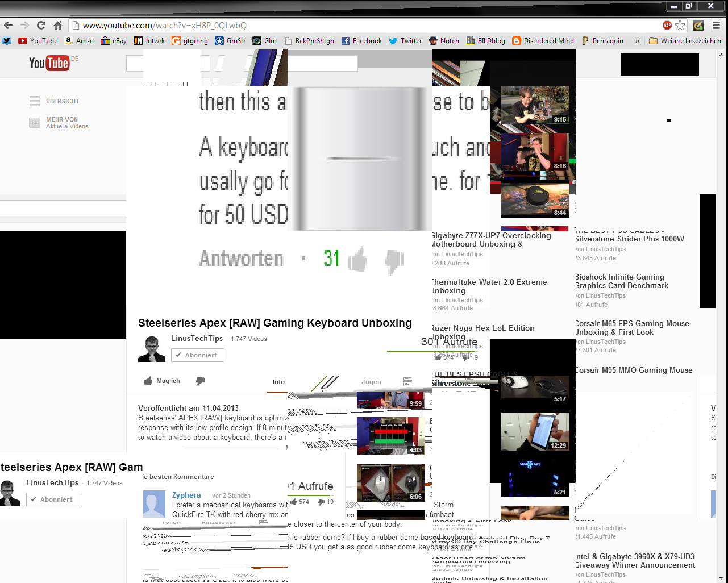Open the GmStr bookmark
The image size is (728, 583).
[230, 41]
